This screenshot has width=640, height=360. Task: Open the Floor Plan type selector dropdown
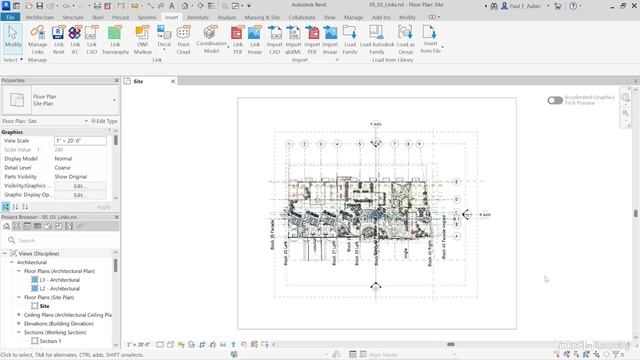[114, 100]
